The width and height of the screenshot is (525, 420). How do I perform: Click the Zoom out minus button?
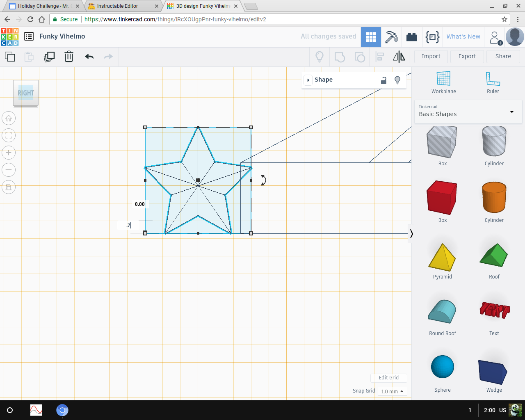pos(9,170)
